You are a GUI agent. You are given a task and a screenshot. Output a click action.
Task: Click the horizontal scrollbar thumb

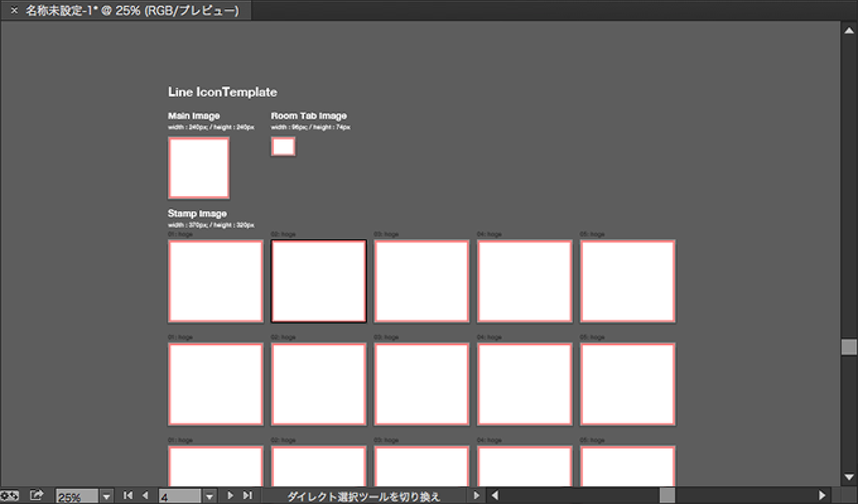(667, 495)
